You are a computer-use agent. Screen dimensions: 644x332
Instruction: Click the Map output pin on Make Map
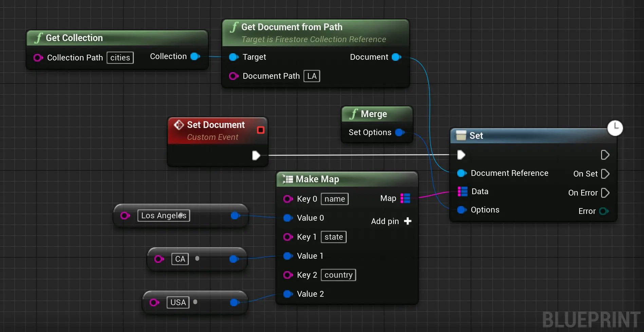[x=405, y=198]
